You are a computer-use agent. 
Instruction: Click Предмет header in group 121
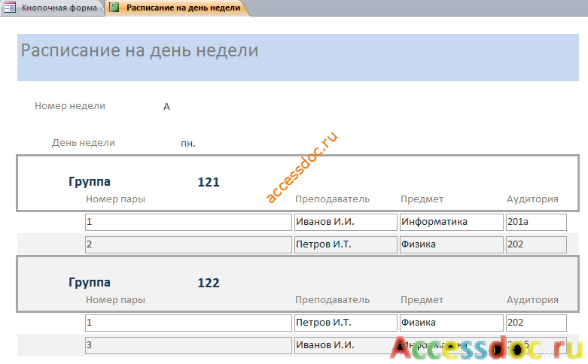pyautogui.click(x=422, y=199)
